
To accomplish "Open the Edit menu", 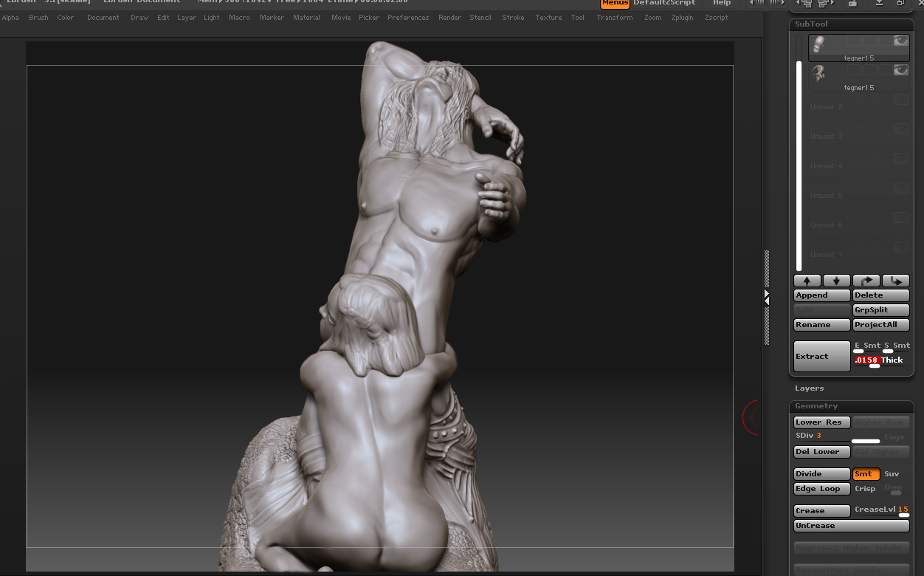I will click(x=163, y=18).
